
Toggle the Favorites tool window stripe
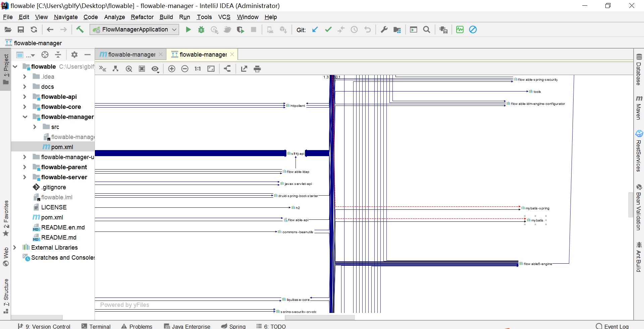(x=6, y=218)
